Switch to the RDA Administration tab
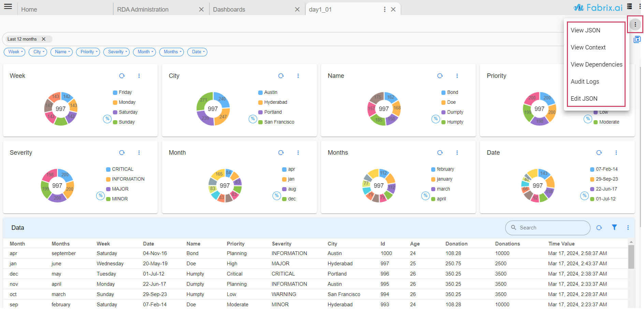The width and height of the screenshot is (644, 309). coord(143,10)
